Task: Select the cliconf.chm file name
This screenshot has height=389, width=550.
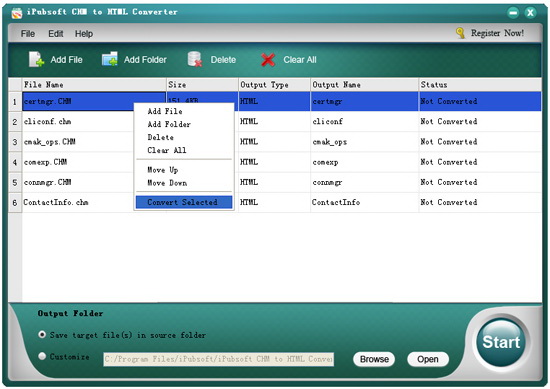Action: (x=47, y=121)
